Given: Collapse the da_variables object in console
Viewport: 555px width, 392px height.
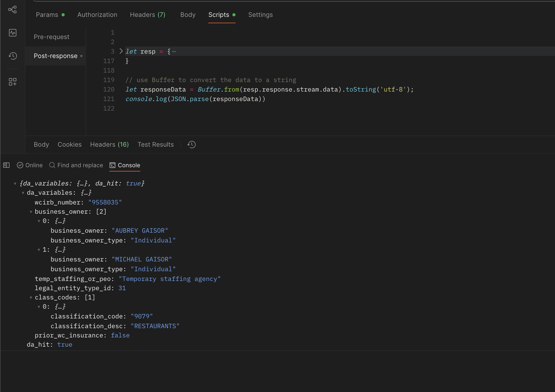Looking at the screenshot, I should 23,193.
